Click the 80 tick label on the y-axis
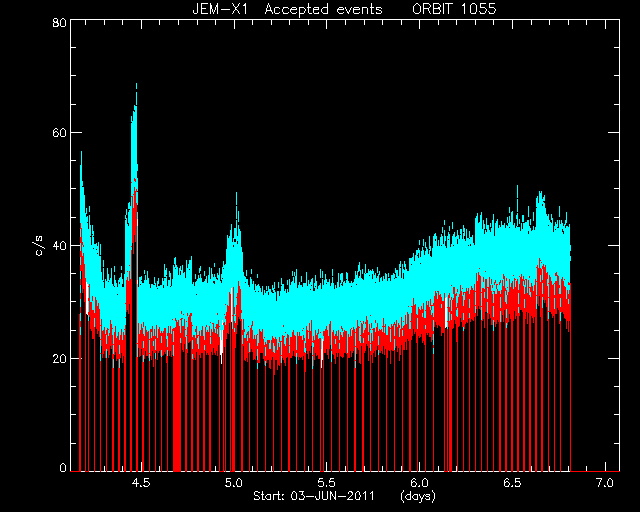This screenshot has width=640, height=512. coord(59,22)
